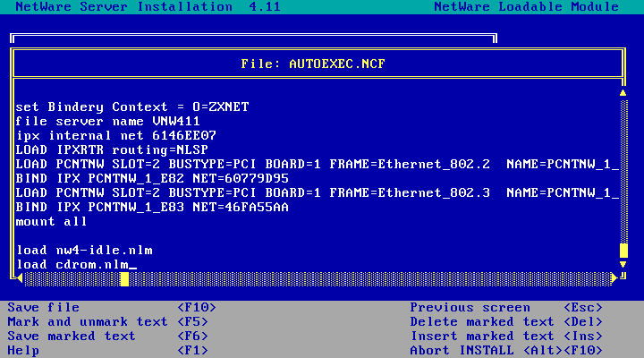Click line 'LOAD IPXRTR routing=NLSP'
The width and height of the screenshot is (644, 358).
(x=112, y=150)
